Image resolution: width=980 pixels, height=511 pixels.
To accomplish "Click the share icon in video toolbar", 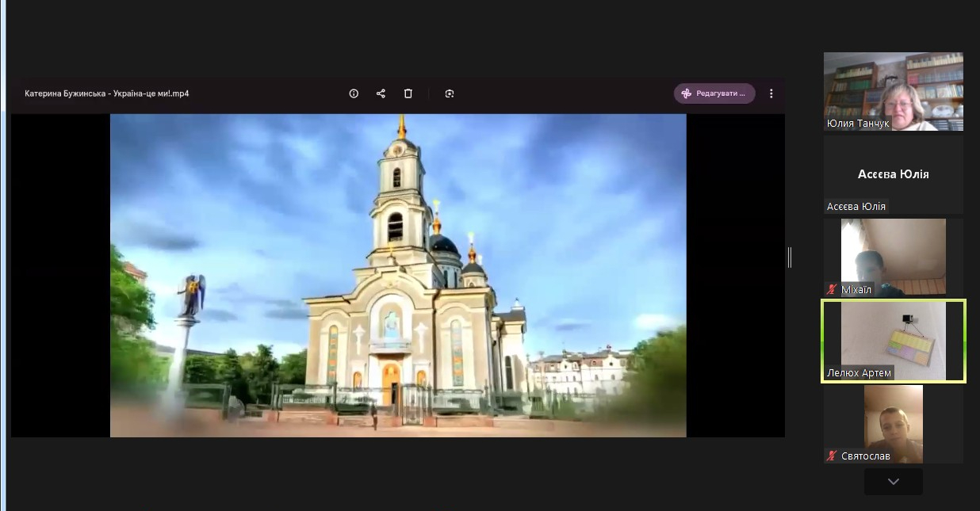I will [381, 93].
